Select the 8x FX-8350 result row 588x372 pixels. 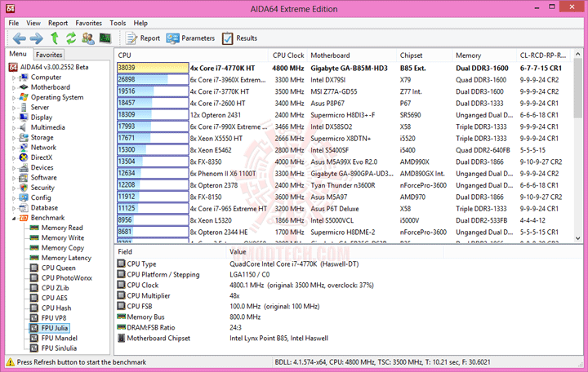click(x=344, y=162)
